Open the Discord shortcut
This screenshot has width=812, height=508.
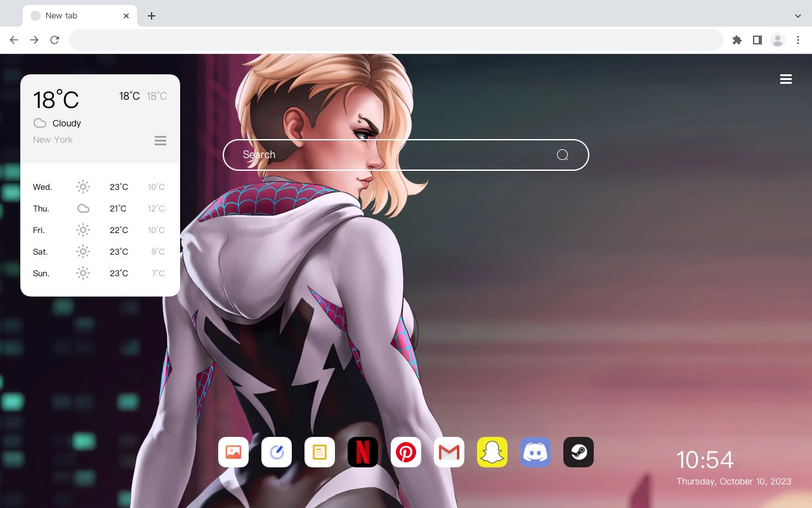point(535,452)
